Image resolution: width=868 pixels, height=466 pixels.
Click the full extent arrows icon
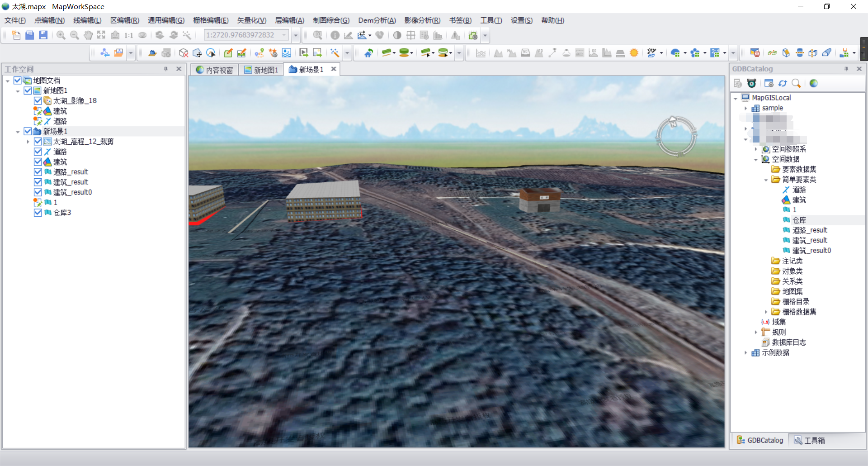(101, 35)
